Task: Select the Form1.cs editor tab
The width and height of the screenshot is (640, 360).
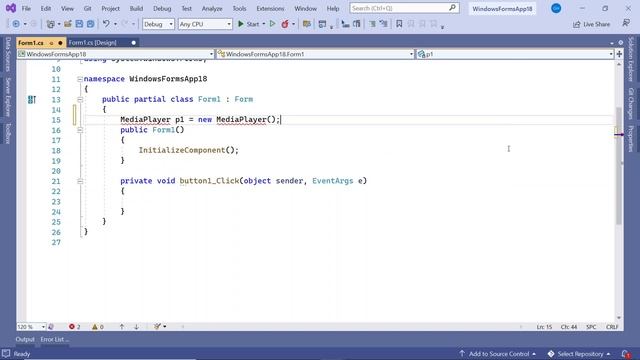Action: tap(31, 42)
